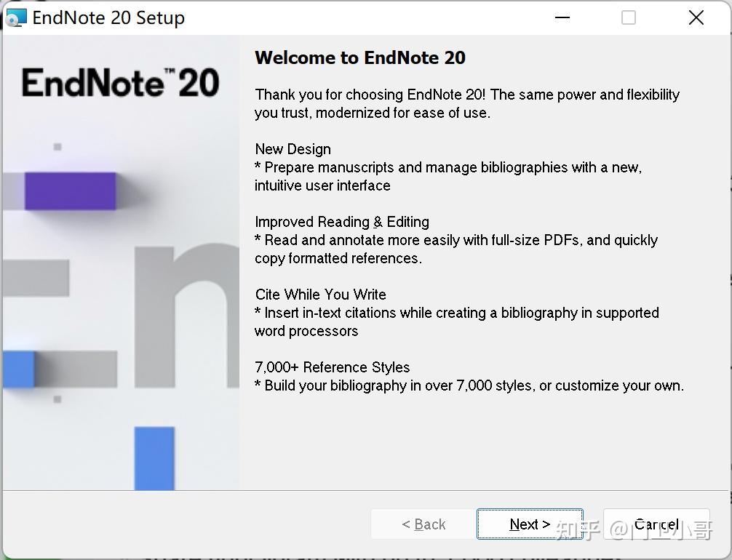Click the EndNote setup disc icon in title bar

click(16, 17)
